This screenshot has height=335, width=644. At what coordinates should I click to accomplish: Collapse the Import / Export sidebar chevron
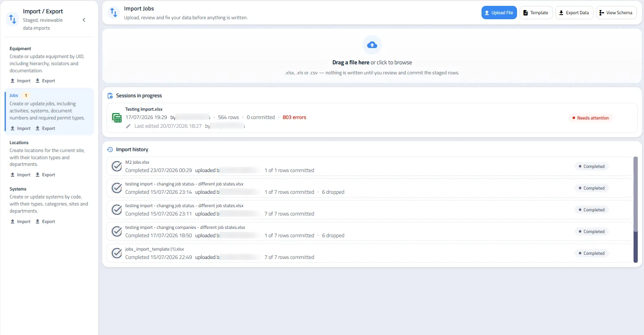(84, 20)
